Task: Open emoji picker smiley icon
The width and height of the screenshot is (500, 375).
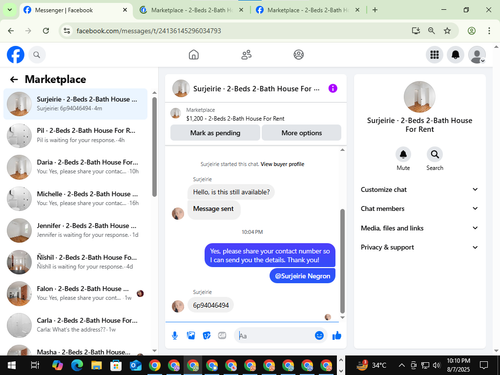Action: [x=319, y=335]
